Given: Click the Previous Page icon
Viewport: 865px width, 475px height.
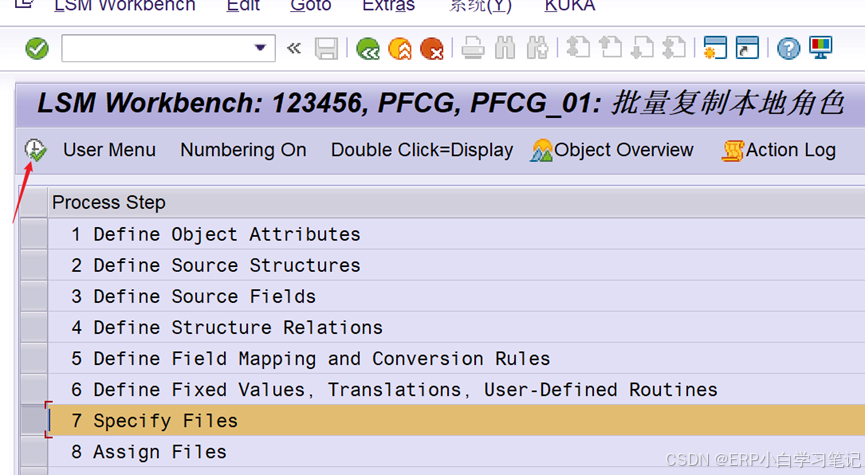Looking at the screenshot, I should pos(610,47).
